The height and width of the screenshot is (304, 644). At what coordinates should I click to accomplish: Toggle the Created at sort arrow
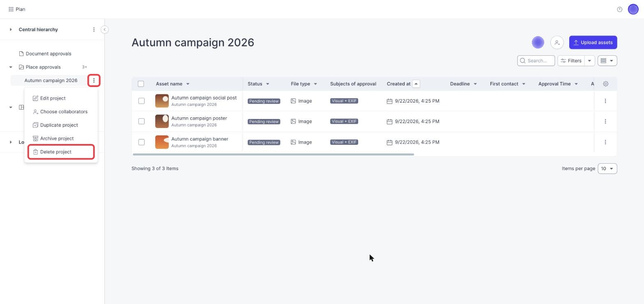click(x=416, y=84)
